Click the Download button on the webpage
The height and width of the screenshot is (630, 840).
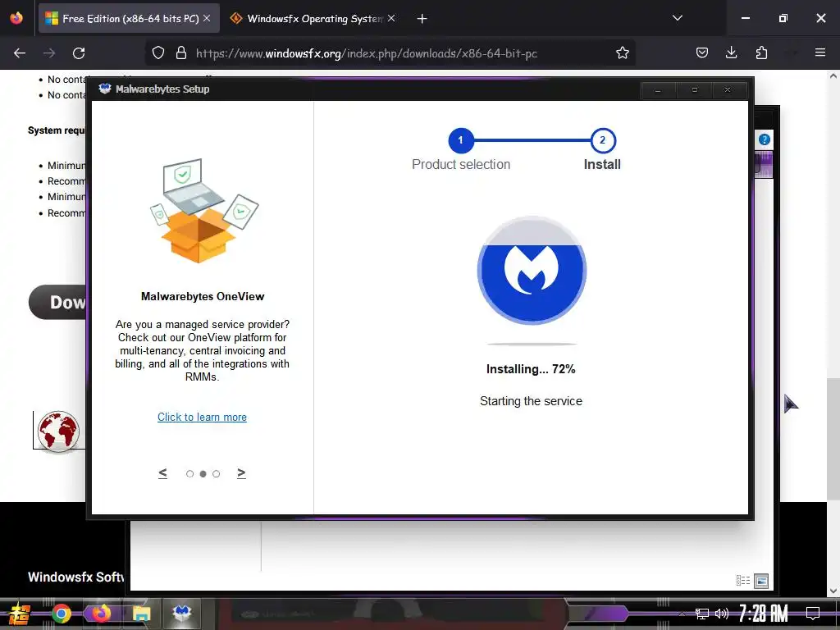57,302
